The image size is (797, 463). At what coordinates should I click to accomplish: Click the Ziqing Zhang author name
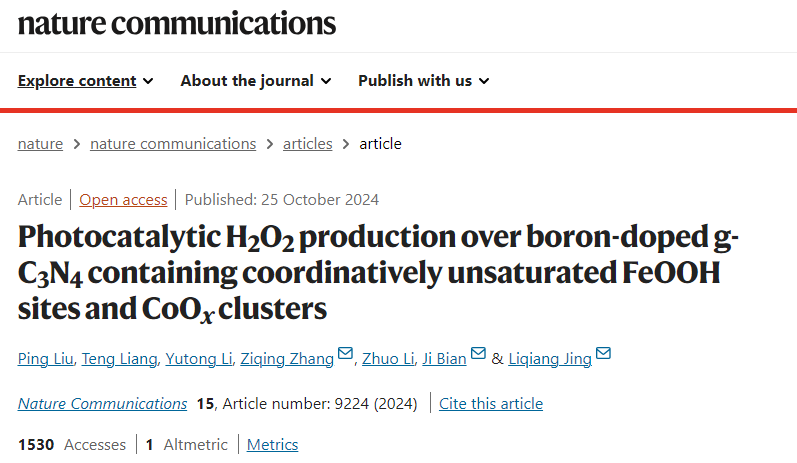(x=287, y=359)
